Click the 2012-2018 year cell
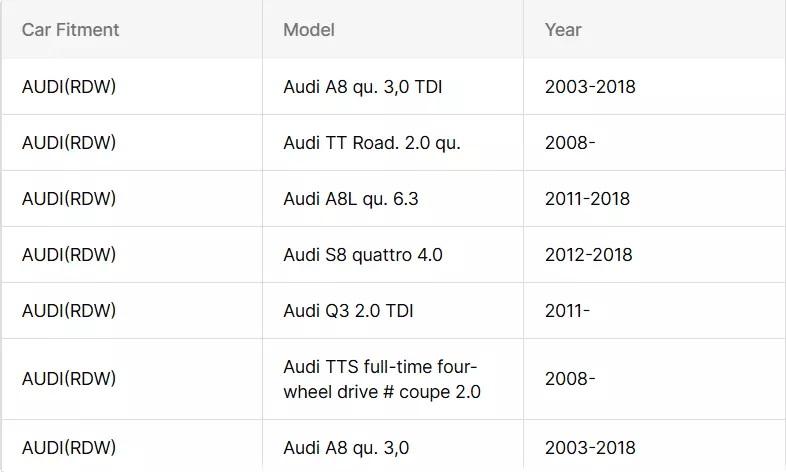This screenshot has width=786, height=472. click(x=589, y=255)
